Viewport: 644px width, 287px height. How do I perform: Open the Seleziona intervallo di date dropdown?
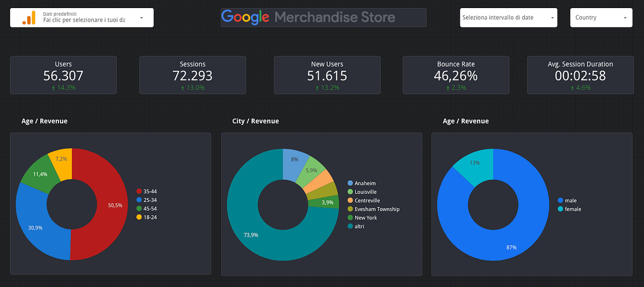pos(508,18)
